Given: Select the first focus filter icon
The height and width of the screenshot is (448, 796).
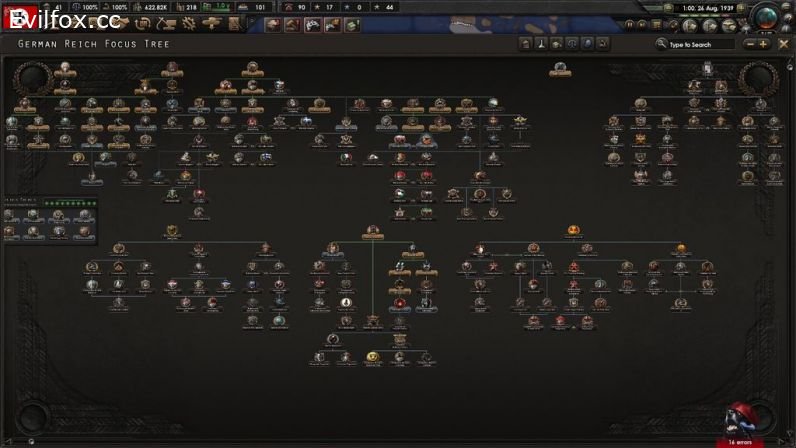Looking at the screenshot, I should [524, 44].
